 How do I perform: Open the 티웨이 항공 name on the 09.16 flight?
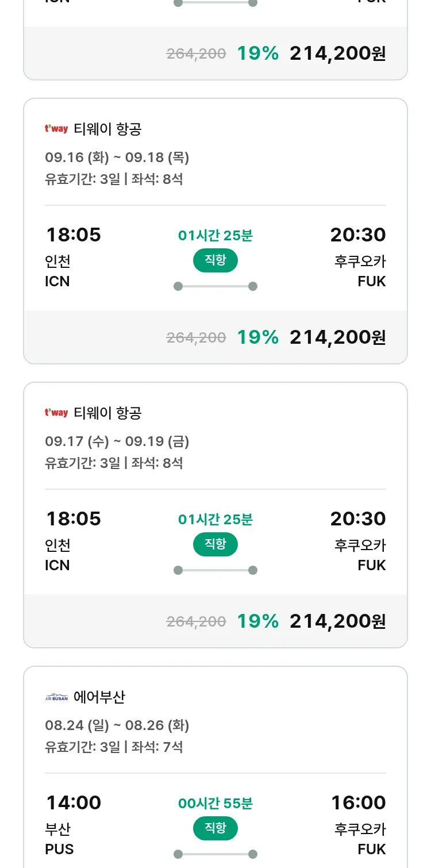[x=107, y=129]
